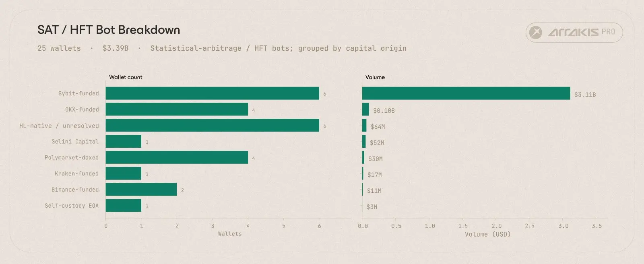
Task: Select the Selini Capital wallet count bar
Action: click(124, 142)
